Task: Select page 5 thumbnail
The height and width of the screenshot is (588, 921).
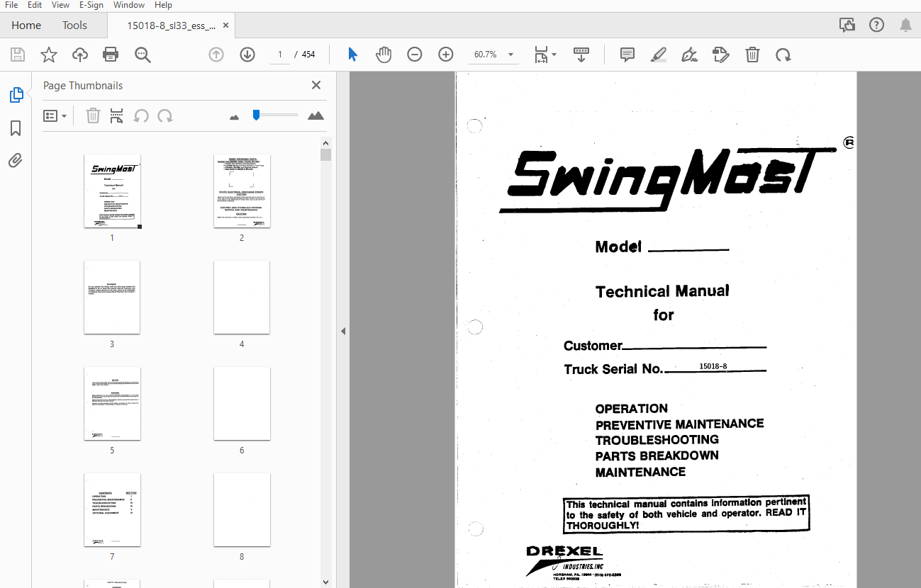Action: tap(112, 404)
